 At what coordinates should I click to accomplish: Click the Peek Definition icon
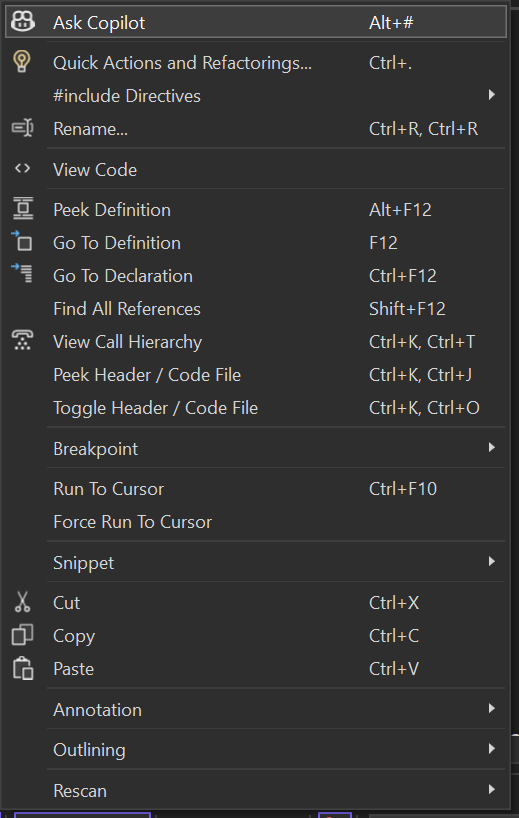click(x=22, y=209)
